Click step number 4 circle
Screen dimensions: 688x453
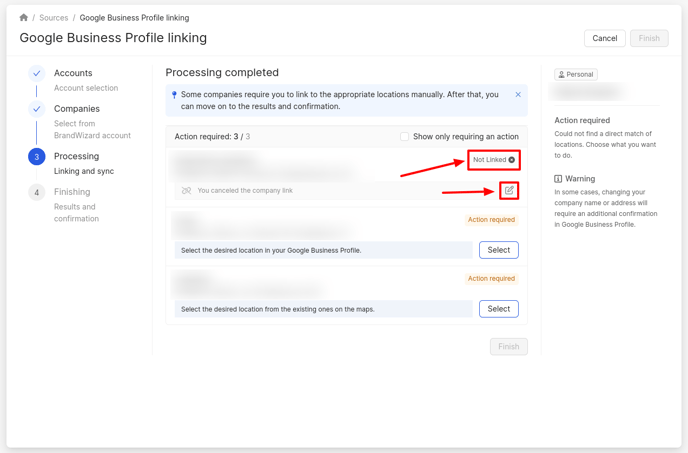click(37, 192)
